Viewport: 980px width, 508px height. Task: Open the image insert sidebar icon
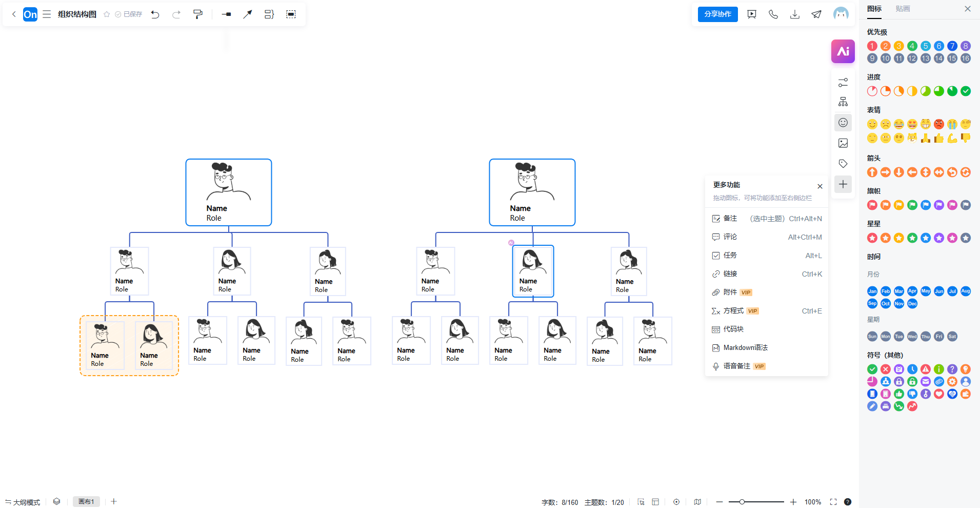pos(843,143)
